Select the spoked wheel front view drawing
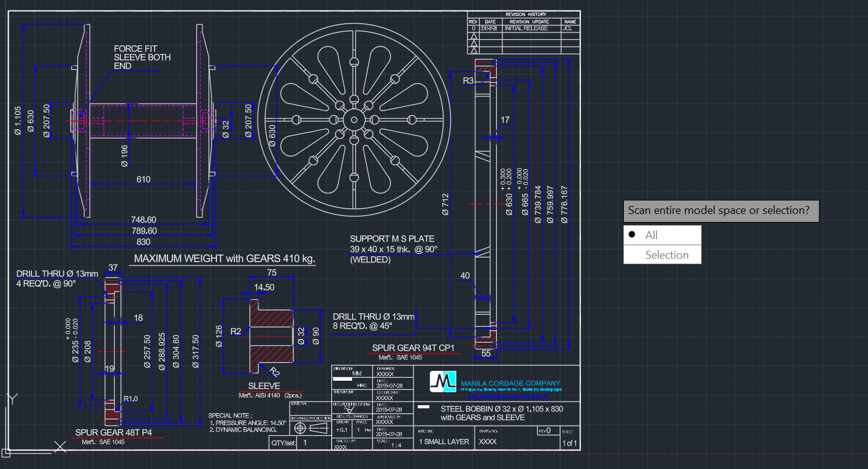Screen dimensions: 868x469 pos(356,120)
